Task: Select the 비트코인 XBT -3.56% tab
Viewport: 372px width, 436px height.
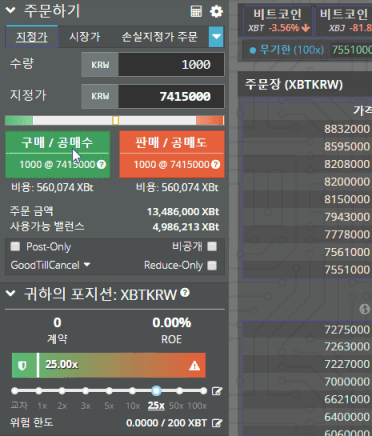Action: pyautogui.click(x=278, y=21)
